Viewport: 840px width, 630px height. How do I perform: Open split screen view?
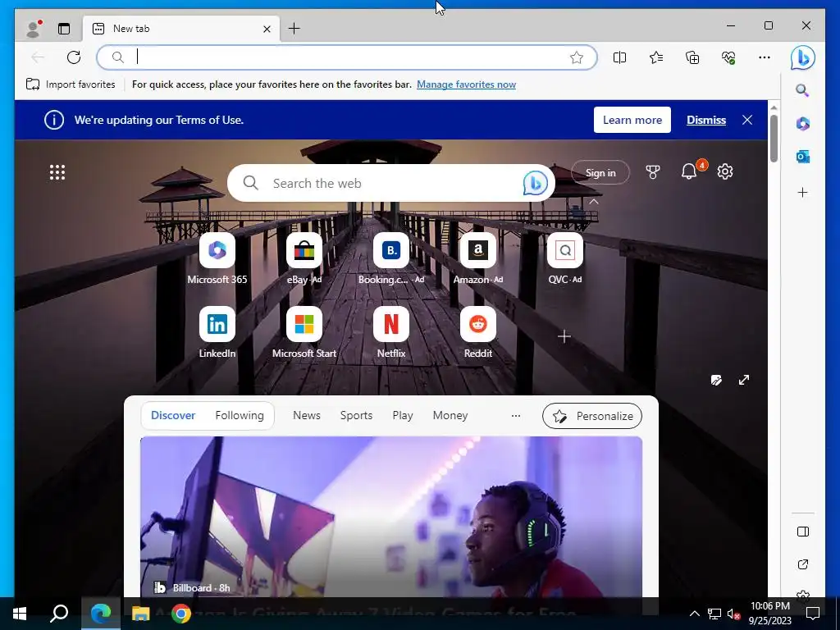pyautogui.click(x=619, y=57)
